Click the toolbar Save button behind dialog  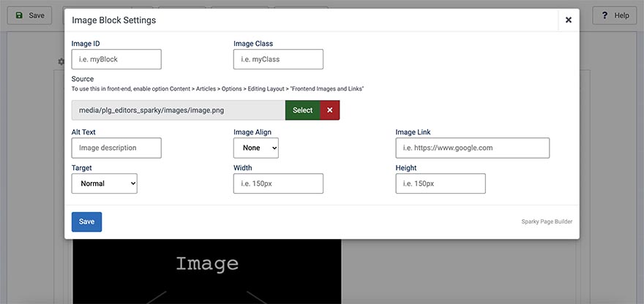tap(29, 15)
